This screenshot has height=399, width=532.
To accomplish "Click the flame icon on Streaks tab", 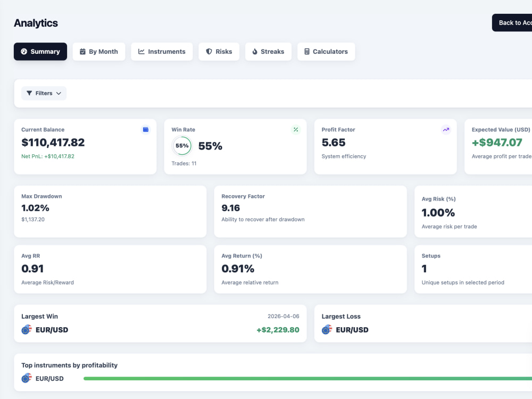I will point(255,52).
